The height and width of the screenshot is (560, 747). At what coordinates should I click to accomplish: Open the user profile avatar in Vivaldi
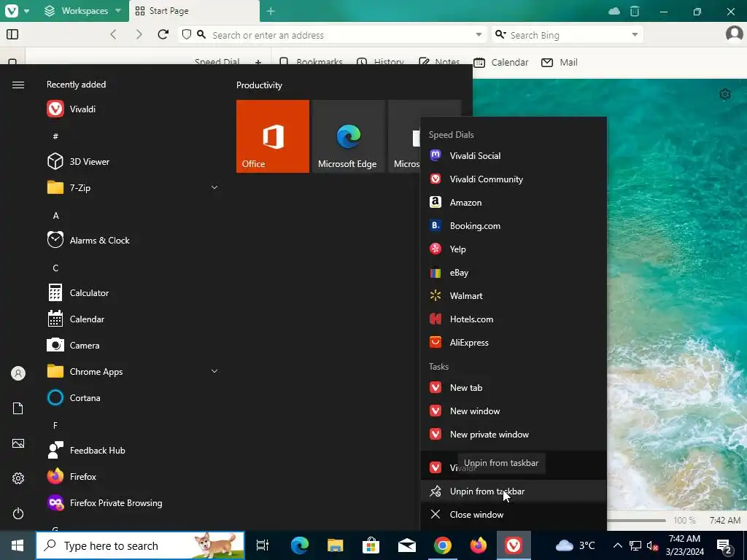click(734, 34)
